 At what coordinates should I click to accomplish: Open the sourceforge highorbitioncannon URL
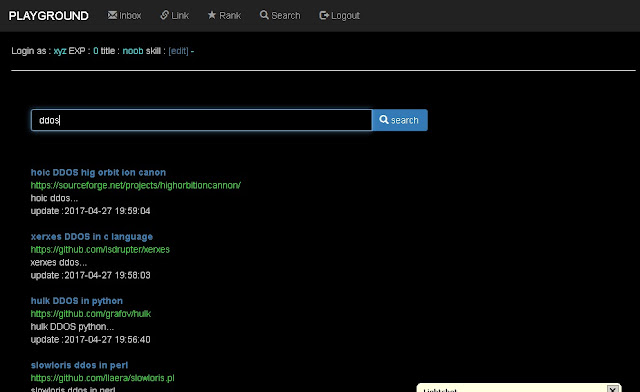click(136, 185)
